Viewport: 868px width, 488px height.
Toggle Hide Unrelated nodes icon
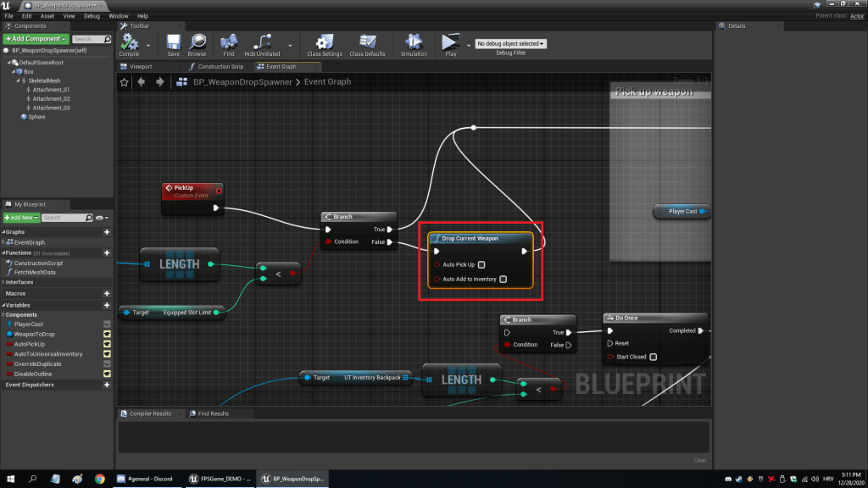tap(262, 42)
